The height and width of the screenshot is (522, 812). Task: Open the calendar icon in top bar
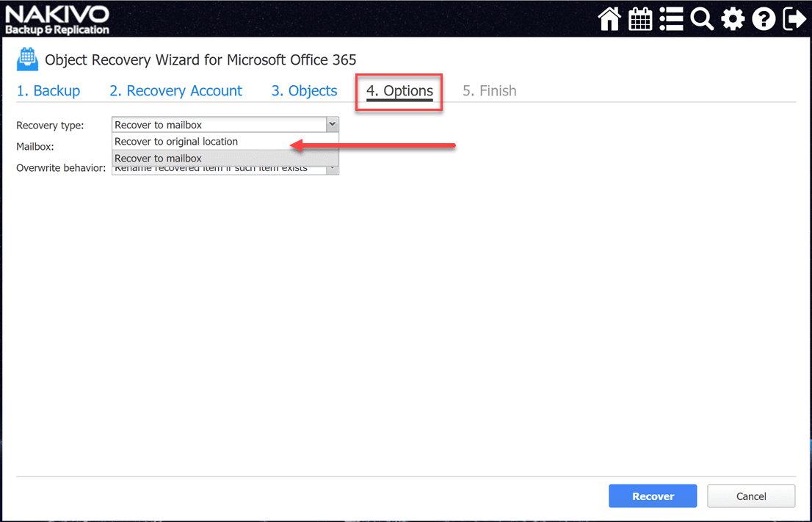640,19
